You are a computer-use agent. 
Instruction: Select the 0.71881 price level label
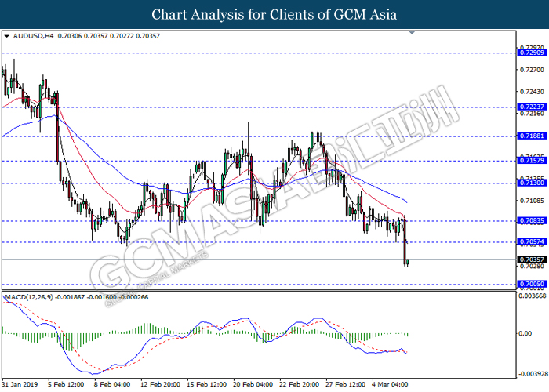[x=532, y=136]
